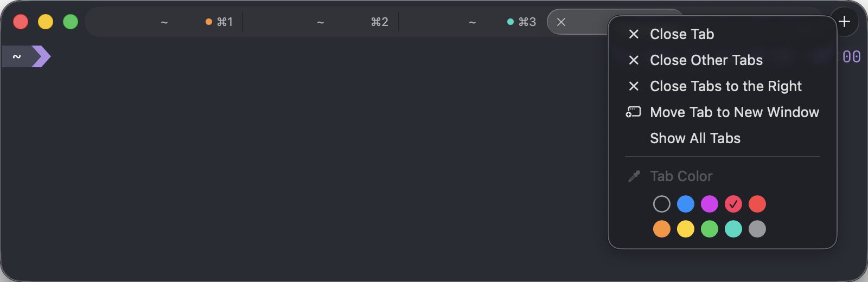
Task: Click the checked pink-red tab color
Action: tap(733, 204)
